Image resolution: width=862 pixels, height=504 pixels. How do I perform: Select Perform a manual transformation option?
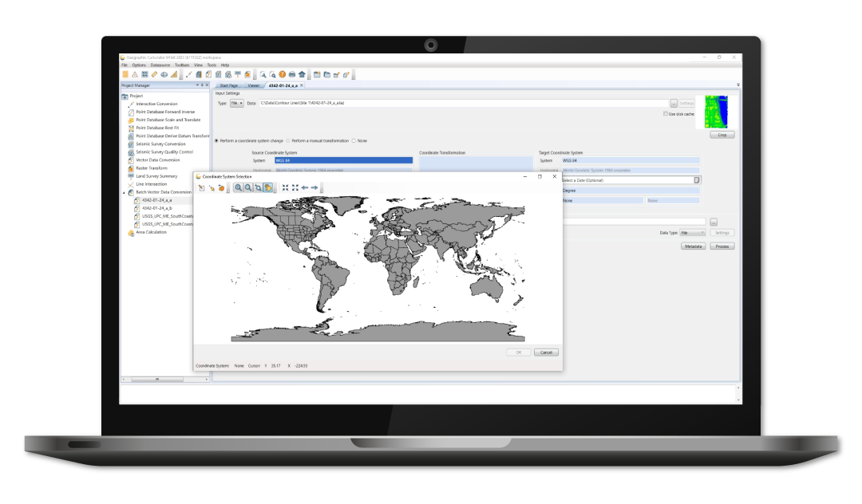click(x=288, y=140)
